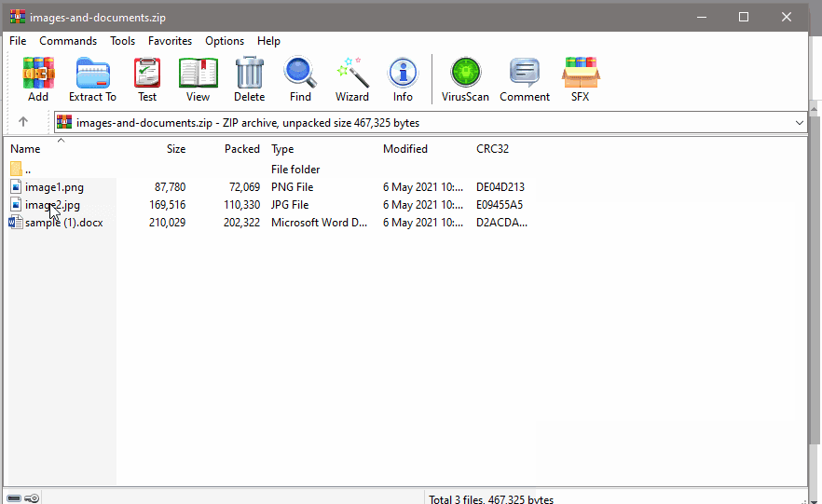Select the image1.png file
The height and width of the screenshot is (504, 822).
[x=54, y=187]
